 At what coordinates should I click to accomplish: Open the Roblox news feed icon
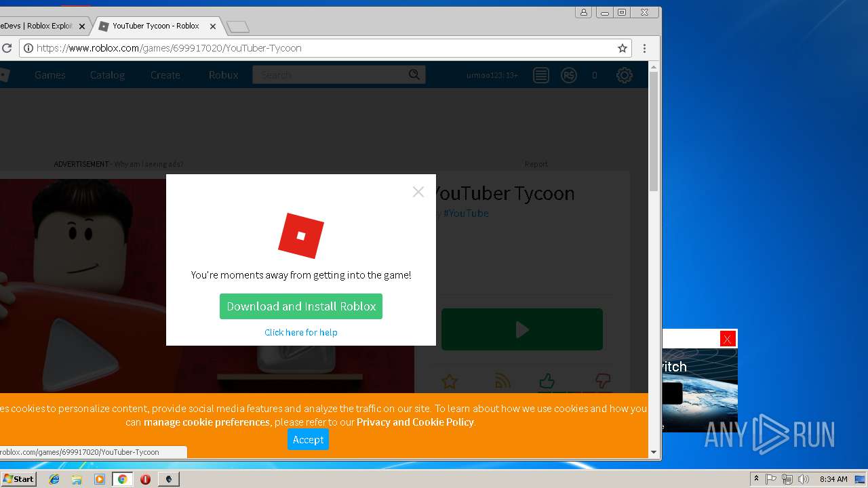point(540,75)
